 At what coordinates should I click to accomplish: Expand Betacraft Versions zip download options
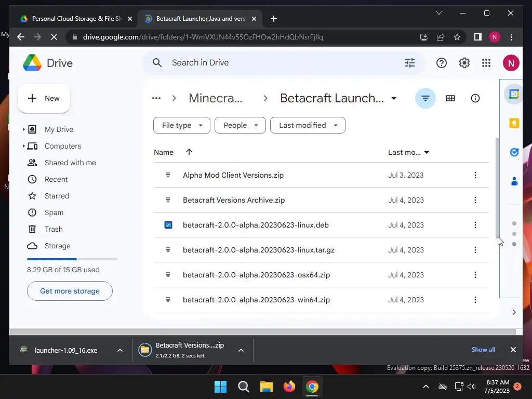click(x=241, y=350)
